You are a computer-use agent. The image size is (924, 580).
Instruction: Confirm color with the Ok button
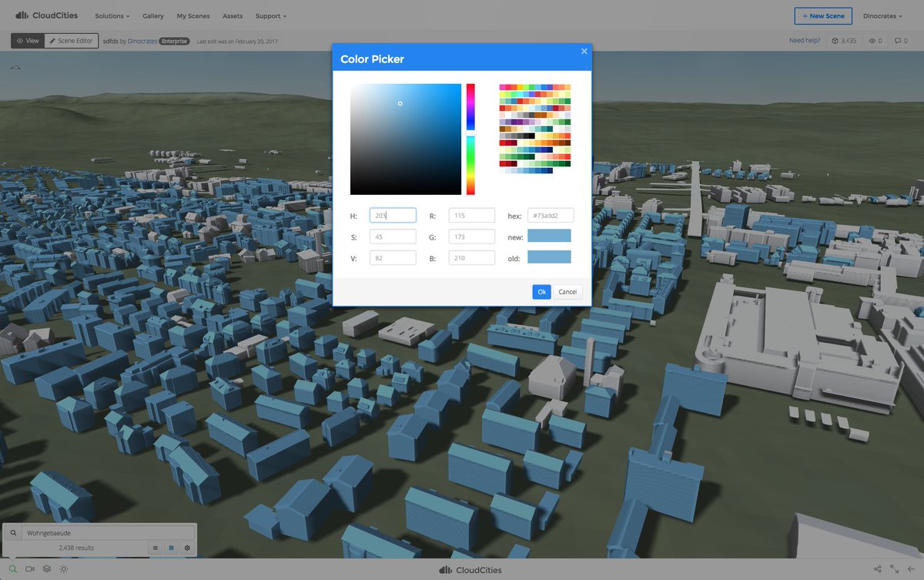pyautogui.click(x=542, y=292)
